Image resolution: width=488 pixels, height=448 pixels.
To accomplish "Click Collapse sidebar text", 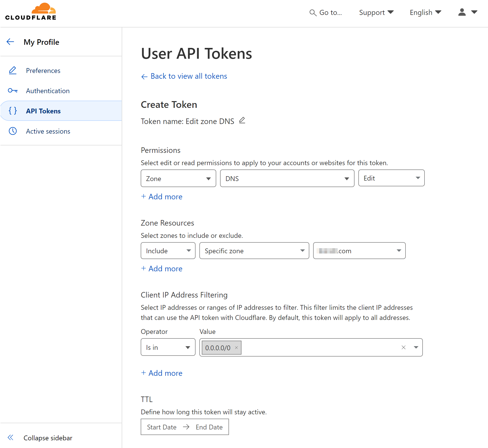I will pyautogui.click(x=48, y=438).
